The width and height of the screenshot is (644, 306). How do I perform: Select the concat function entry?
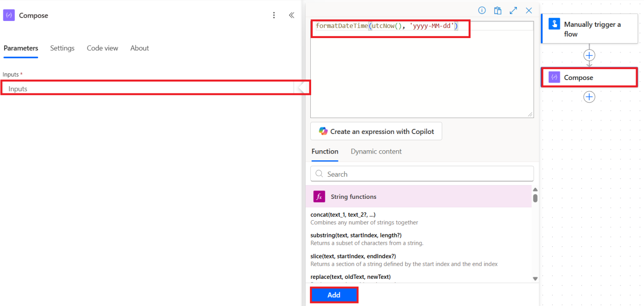(364, 219)
